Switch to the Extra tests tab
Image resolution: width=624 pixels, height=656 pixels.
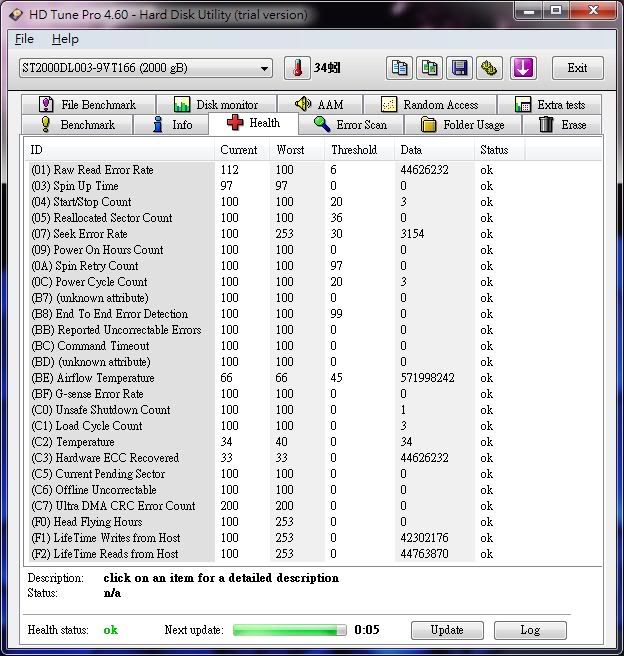tap(550, 104)
